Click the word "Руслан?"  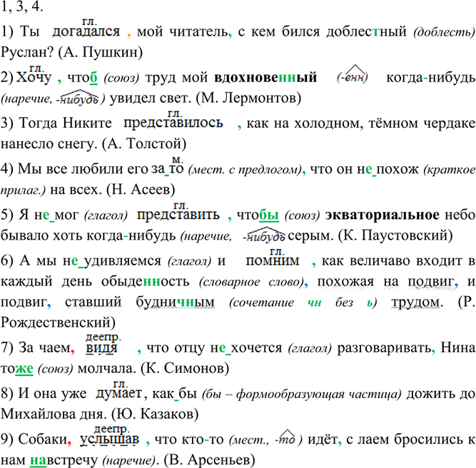(x=27, y=52)
